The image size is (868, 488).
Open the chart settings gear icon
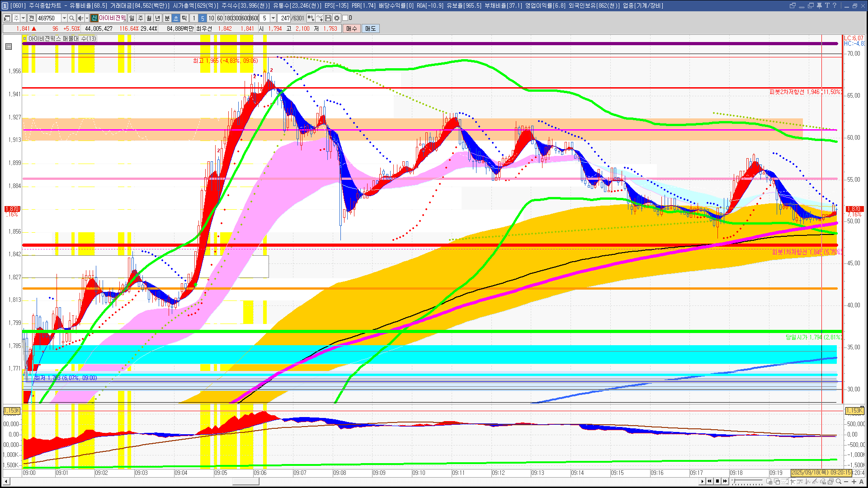(x=337, y=18)
